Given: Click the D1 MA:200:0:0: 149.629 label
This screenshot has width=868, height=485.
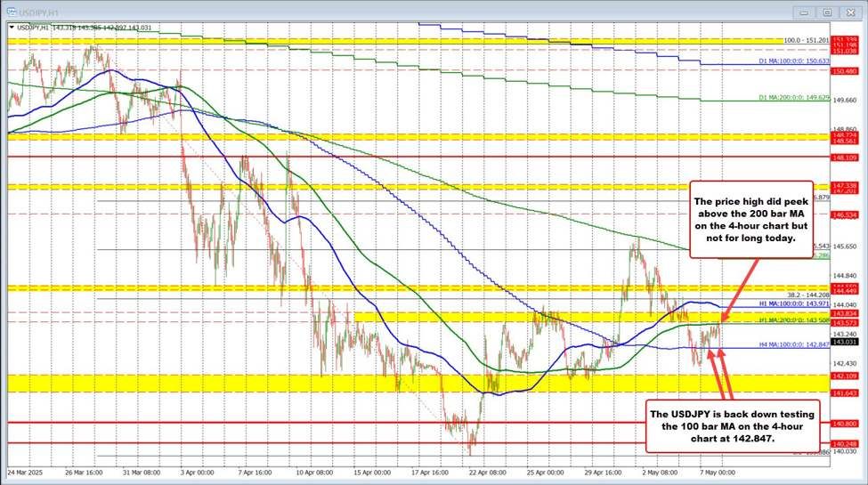Looking at the screenshot, I should pyautogui.click(x=794, y=98).
